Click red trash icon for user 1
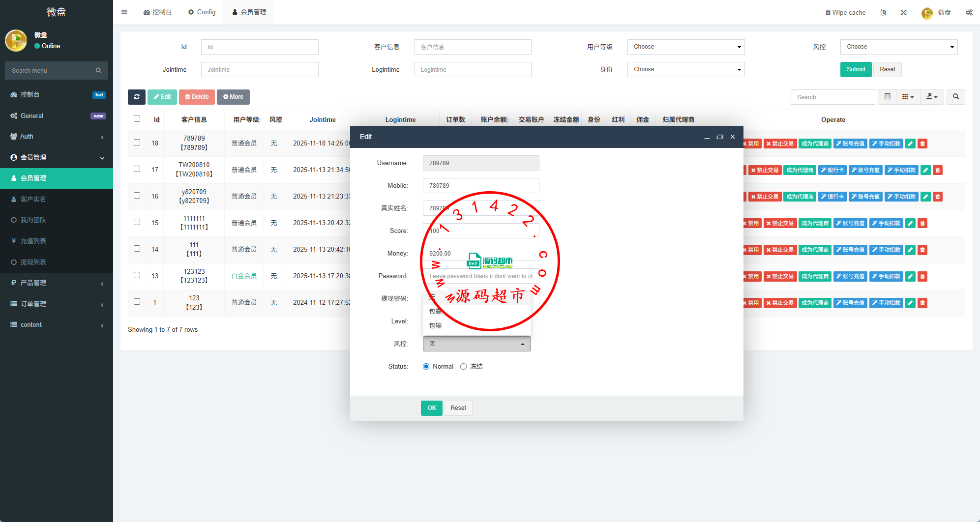 click(x=922, y=303)
